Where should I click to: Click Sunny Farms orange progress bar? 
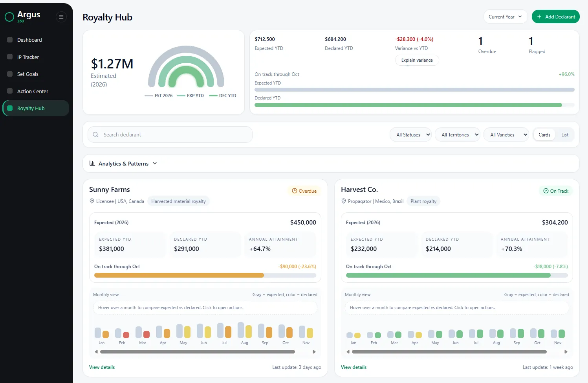coord(179,275)
